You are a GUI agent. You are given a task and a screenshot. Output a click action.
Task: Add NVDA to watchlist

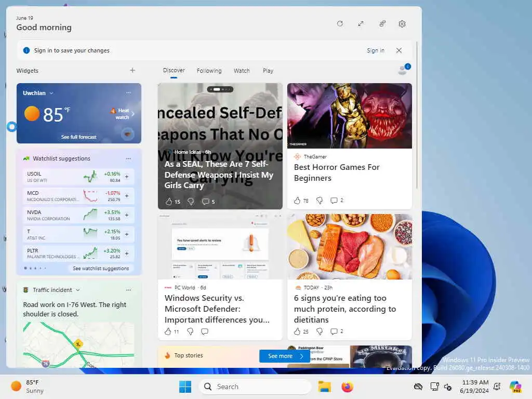127,215
